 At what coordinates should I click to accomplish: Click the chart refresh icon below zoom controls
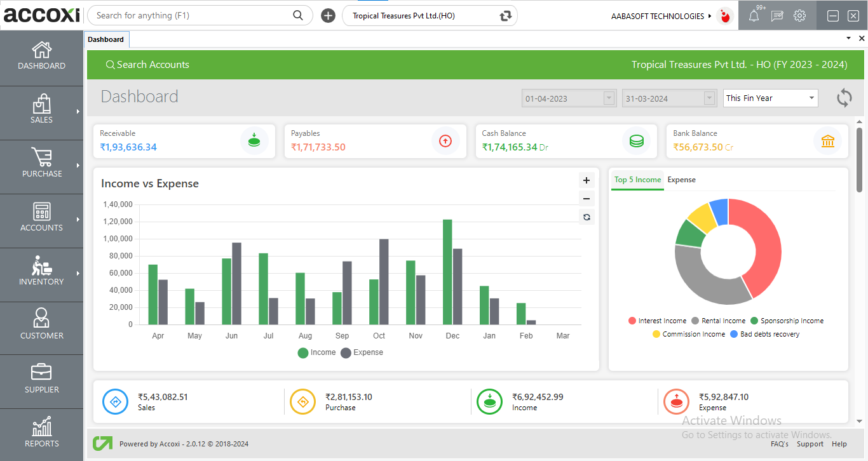(586, 217)
